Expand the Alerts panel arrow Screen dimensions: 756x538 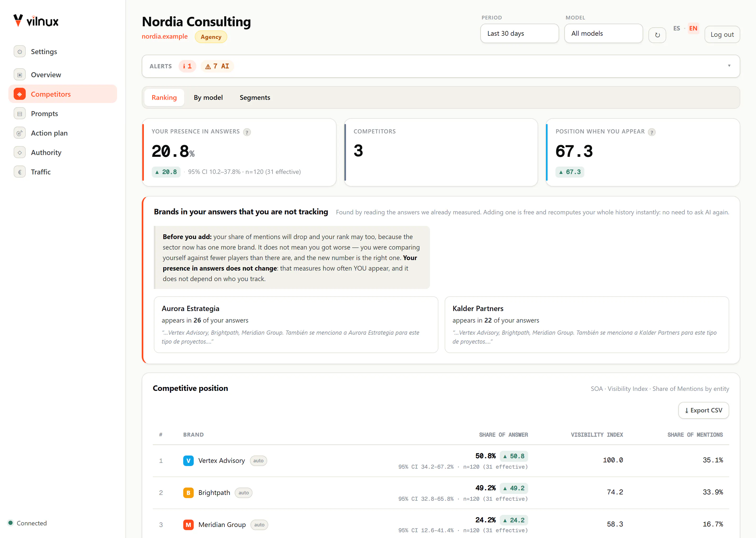click(729, 66)
